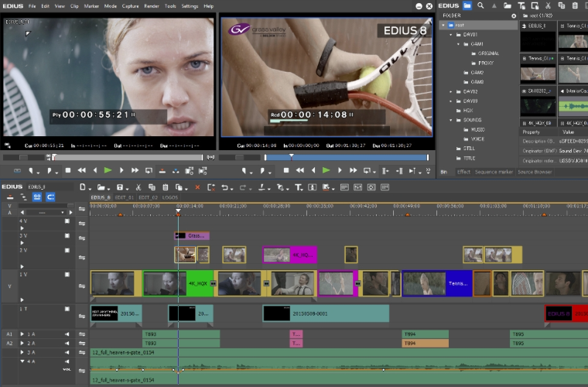588x387 pixels.
Task: Switch to the Effect tab
Action: [x=463, y=172]
